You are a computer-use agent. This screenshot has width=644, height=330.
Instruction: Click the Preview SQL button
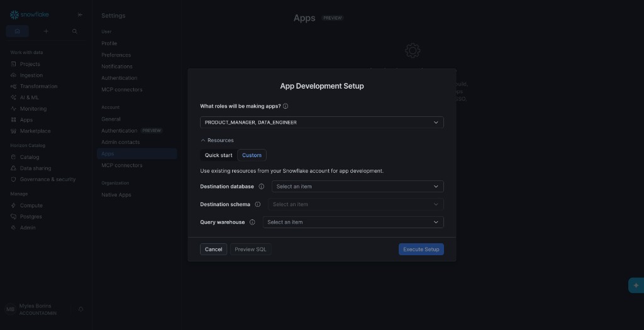coord(250,249)
